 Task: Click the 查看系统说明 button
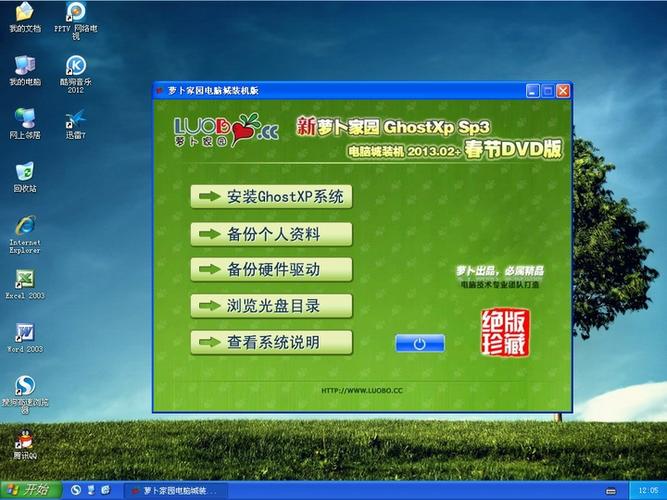(x=271, y=342)
